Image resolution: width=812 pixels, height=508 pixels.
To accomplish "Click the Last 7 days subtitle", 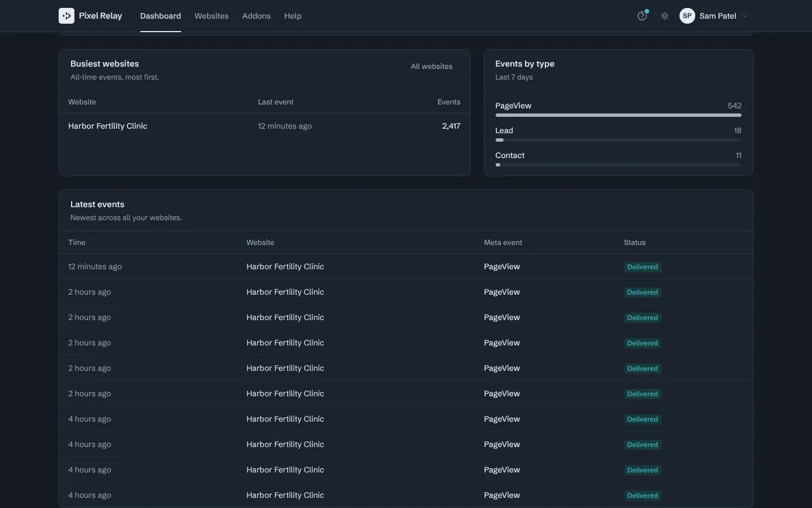I will click(514, 77).
